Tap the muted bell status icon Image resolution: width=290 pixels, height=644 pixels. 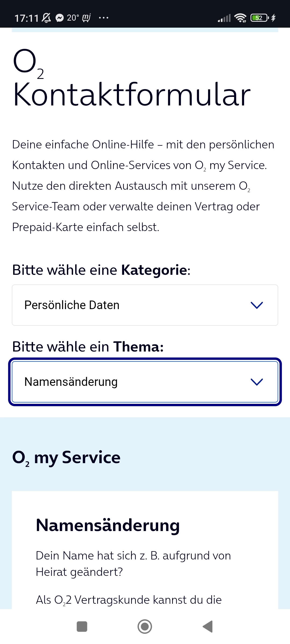pos(46,18)
